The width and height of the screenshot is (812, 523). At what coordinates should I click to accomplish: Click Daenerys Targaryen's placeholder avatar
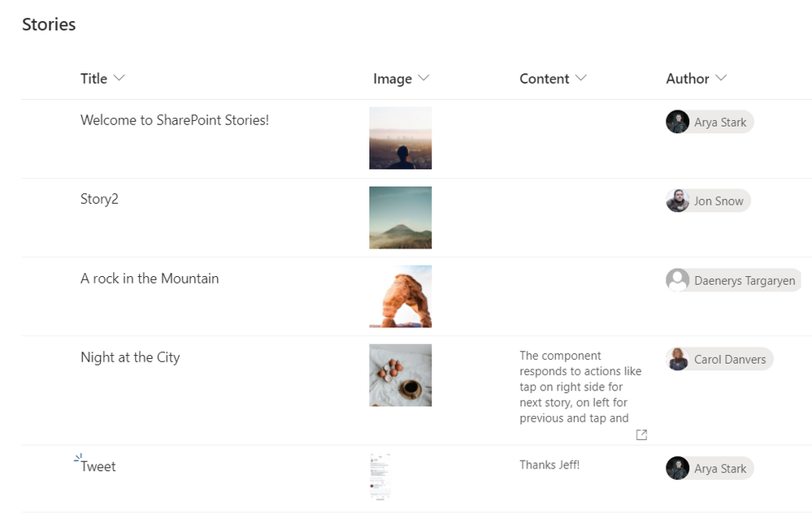coord(677,280)
